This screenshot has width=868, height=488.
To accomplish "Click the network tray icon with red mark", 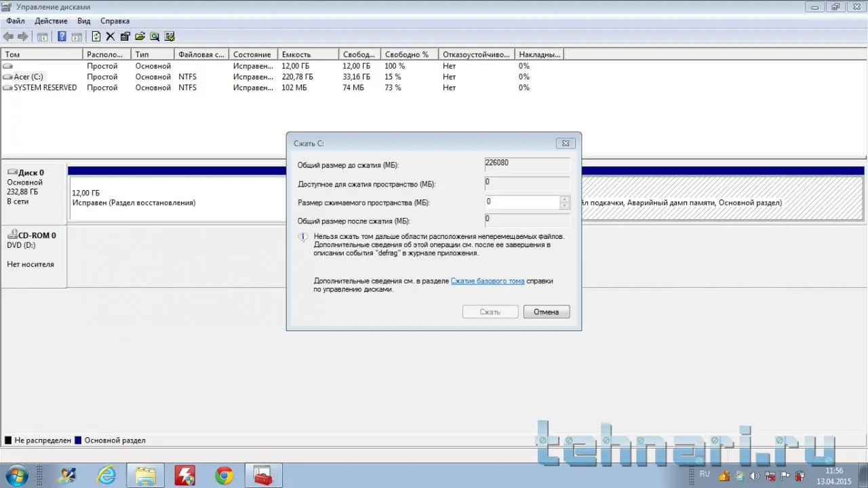I will (770, 476).
